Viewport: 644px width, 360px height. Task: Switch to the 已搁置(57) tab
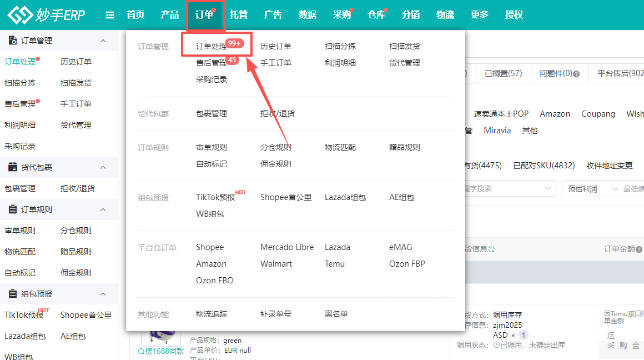(503, 73)
